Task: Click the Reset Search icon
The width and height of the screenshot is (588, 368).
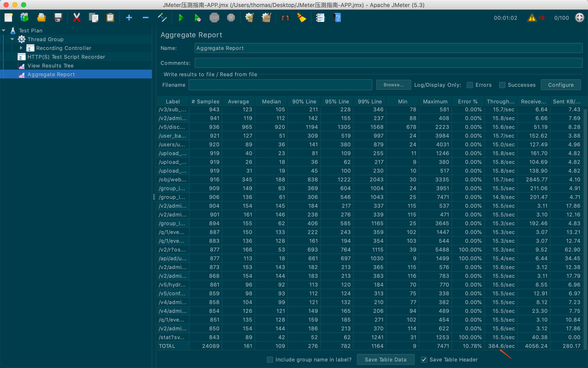Action: point(301,18)
